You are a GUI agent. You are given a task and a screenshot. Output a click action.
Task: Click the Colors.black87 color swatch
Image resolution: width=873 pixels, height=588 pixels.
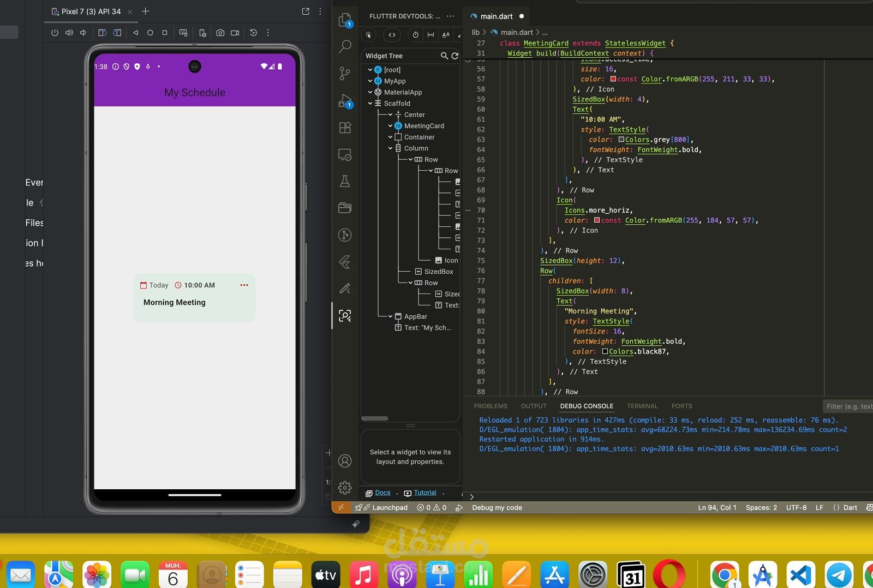click(x=605, y=351)
